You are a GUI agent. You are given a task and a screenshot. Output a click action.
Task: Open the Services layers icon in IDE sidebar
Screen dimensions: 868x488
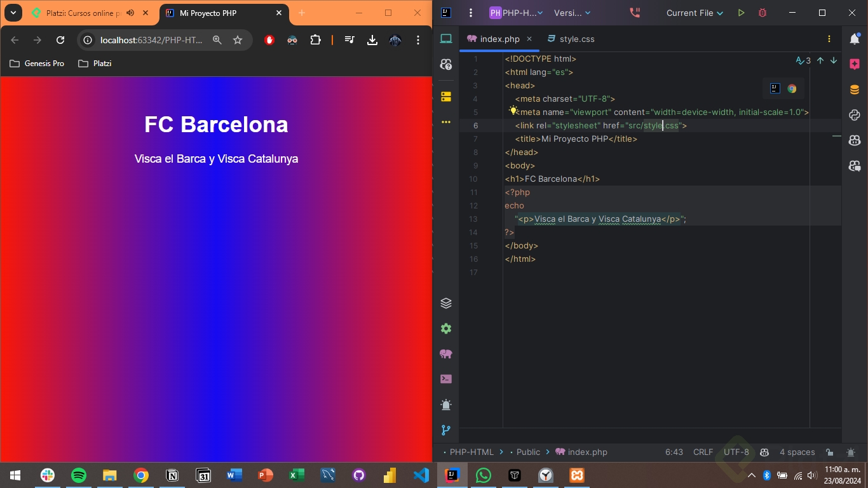(x=446, y=303)
